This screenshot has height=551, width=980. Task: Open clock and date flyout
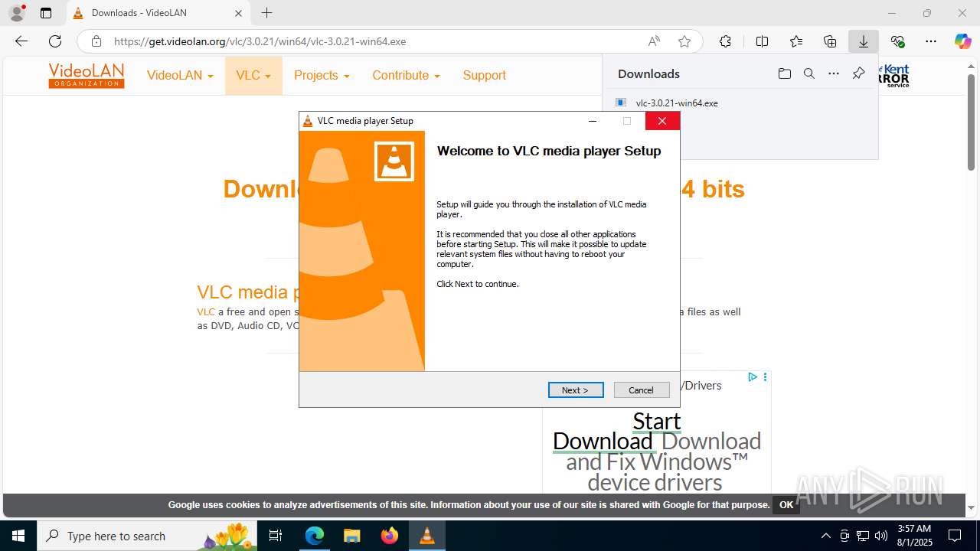(x=914, y=536)
